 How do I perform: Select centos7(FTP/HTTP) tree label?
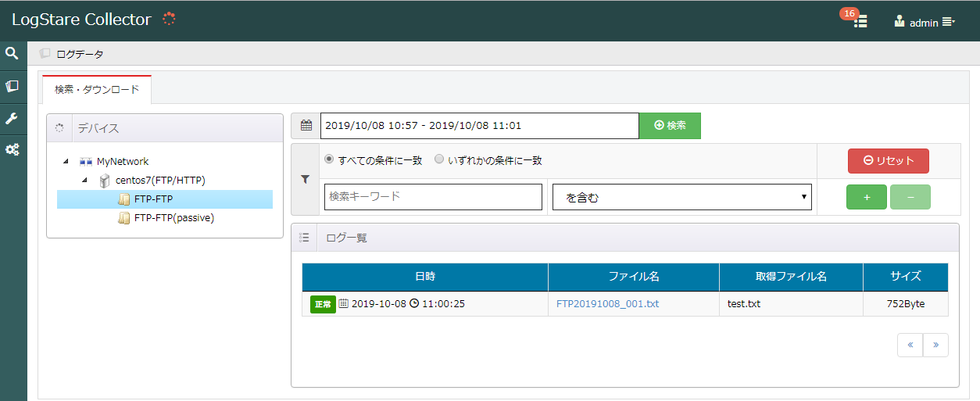pyautogui.click(x=160, y=181)
